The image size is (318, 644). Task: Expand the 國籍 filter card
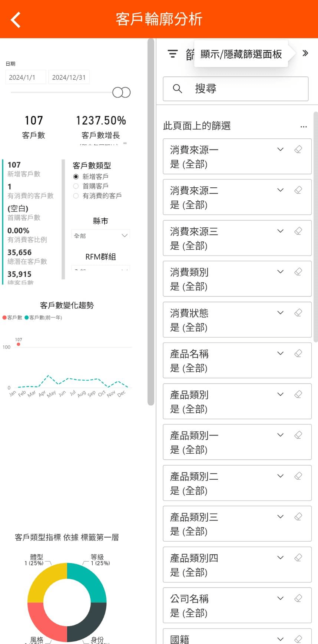281,639
